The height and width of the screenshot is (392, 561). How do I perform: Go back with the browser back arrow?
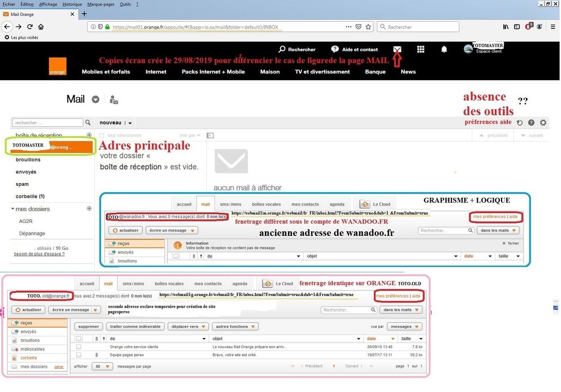click(x=7, y=27)
